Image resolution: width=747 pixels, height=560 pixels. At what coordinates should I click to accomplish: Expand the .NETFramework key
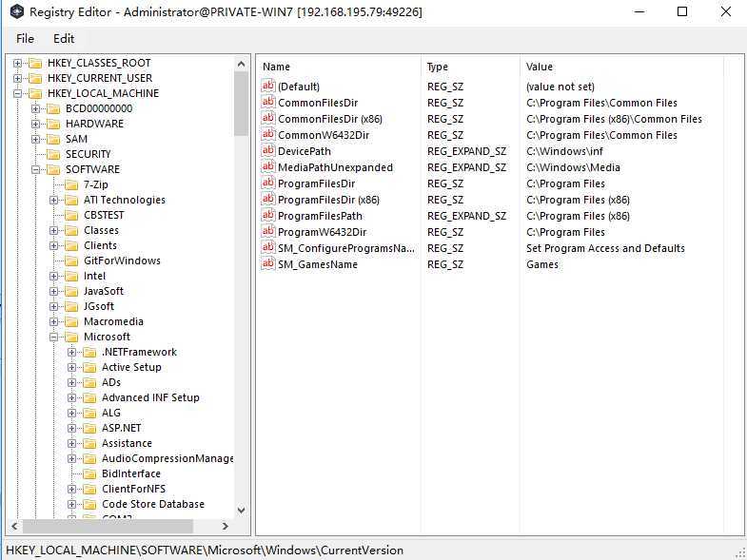click(x=71, y=353)
